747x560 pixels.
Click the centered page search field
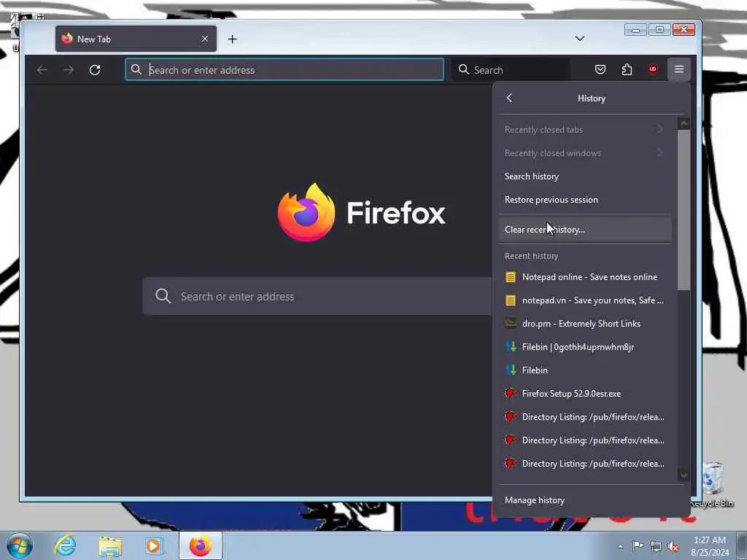(317, 296)
